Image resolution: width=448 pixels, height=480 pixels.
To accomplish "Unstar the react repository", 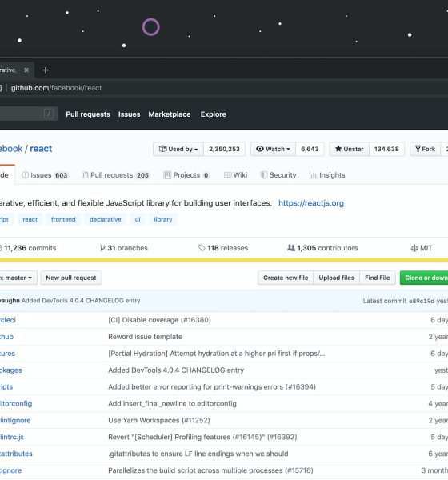I will pyautogui.click(x=350, y=149).
